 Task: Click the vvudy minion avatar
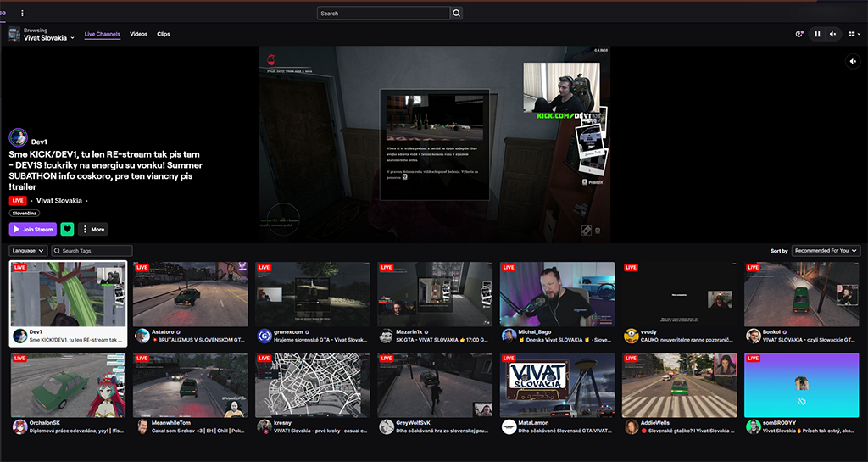[631, 336]
